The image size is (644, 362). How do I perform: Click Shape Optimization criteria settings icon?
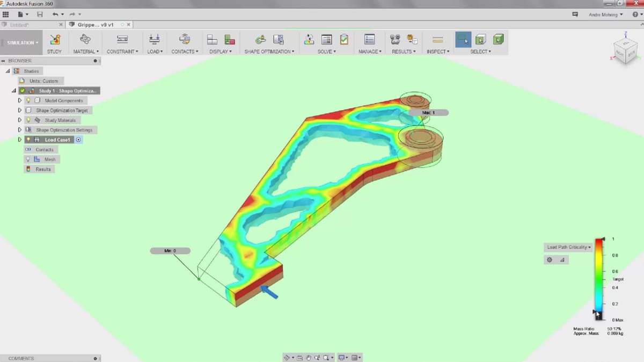point(278,39)
